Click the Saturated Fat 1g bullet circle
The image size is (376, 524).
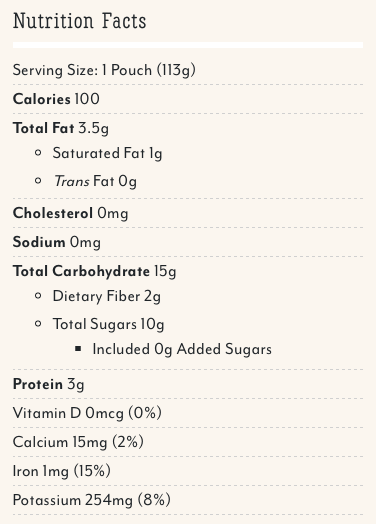[38, 153]
